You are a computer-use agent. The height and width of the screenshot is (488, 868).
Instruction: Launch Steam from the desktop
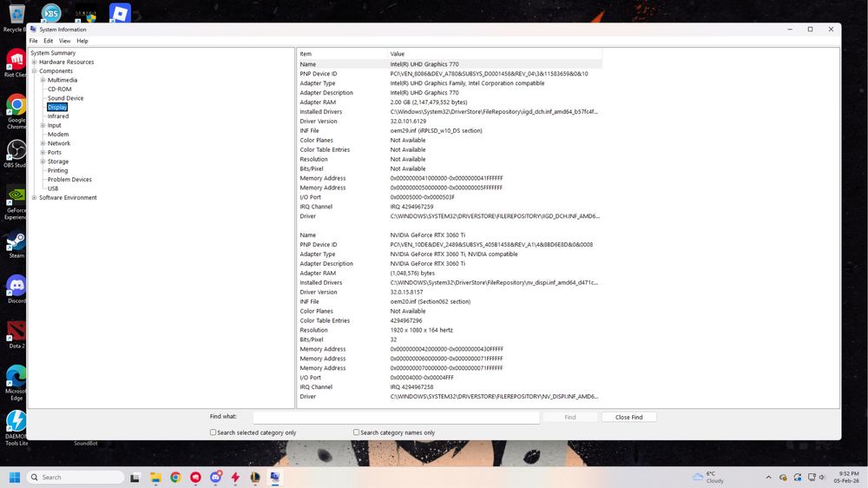(16, 245)
